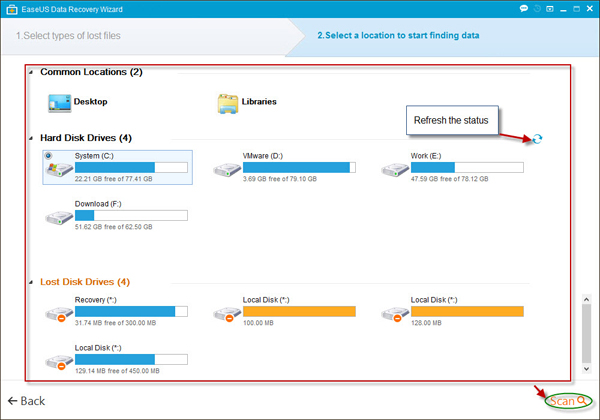Select the Desktop location icon

(x=59, y=102)
